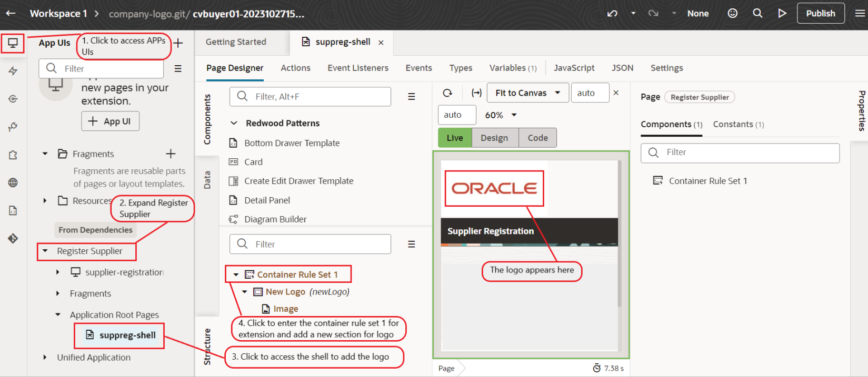
Task: Switch to the Event Listeners tab
Action: tap(358, 68)
